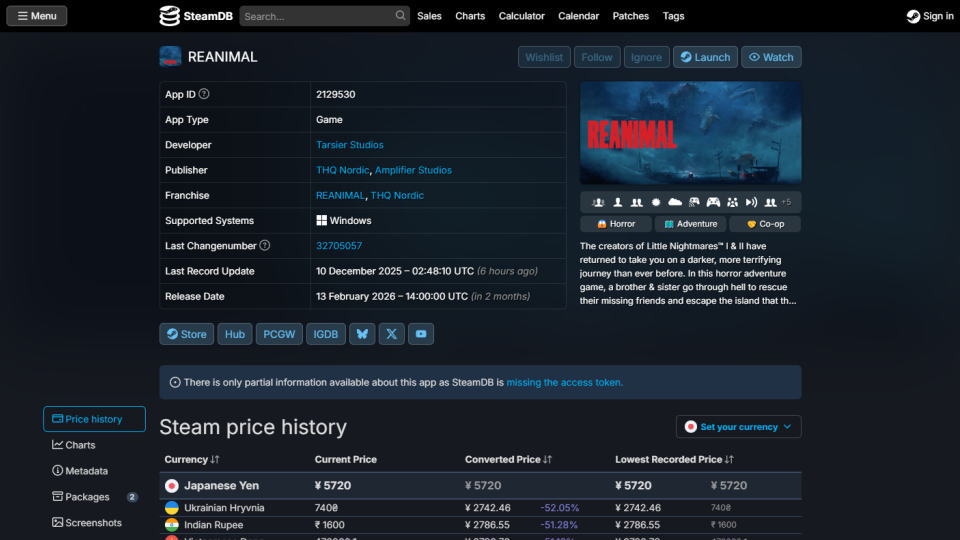Screen dimensions: 960x540
Task: Open the Sales nav item
Action: (x=429, y=16)
